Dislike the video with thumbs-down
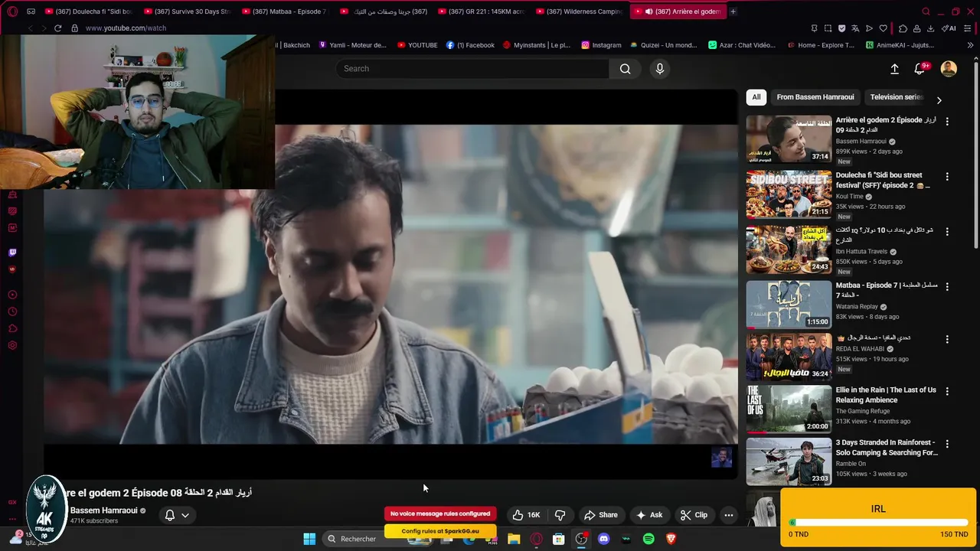This screenshot has height=551, width=980. tap(560, 515)
